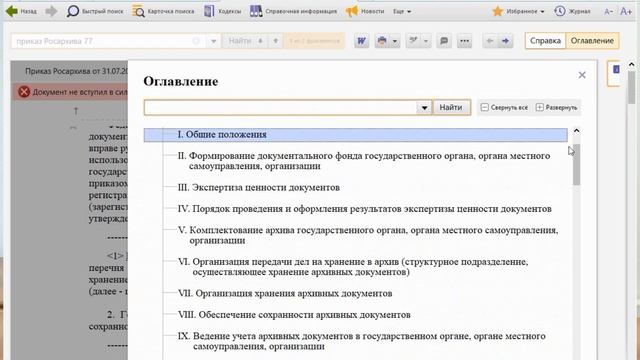Go to next document with blue right arrow
Image resolution: width=640 pixels, height=360 pixels.
pos(505,41)
